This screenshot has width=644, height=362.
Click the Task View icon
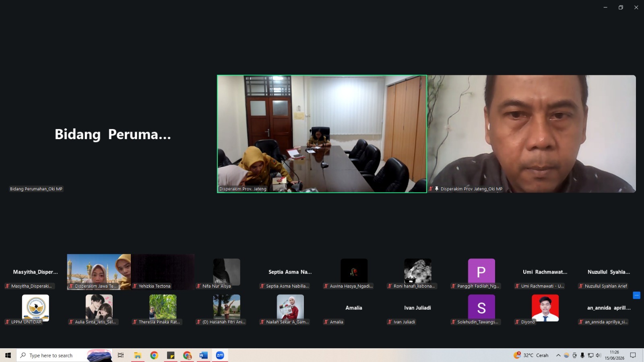120,355
